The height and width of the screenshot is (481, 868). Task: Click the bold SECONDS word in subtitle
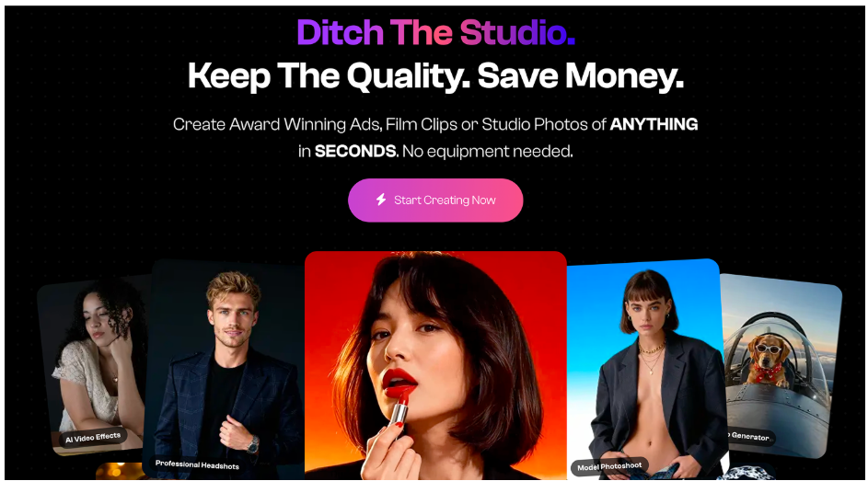(x=355, y=151)
